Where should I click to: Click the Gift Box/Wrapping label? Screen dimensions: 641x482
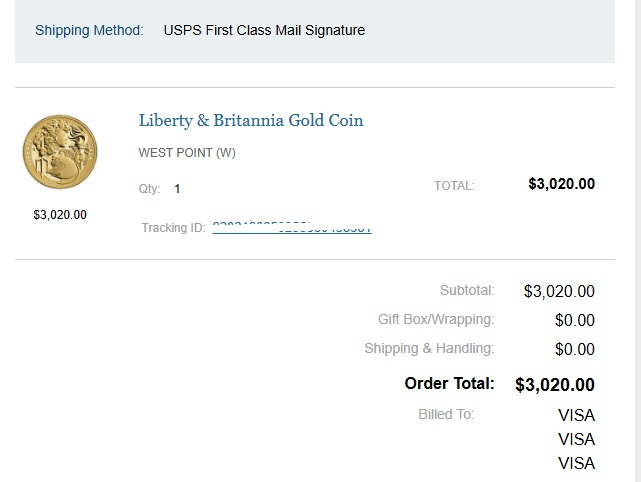pos(436,319)
